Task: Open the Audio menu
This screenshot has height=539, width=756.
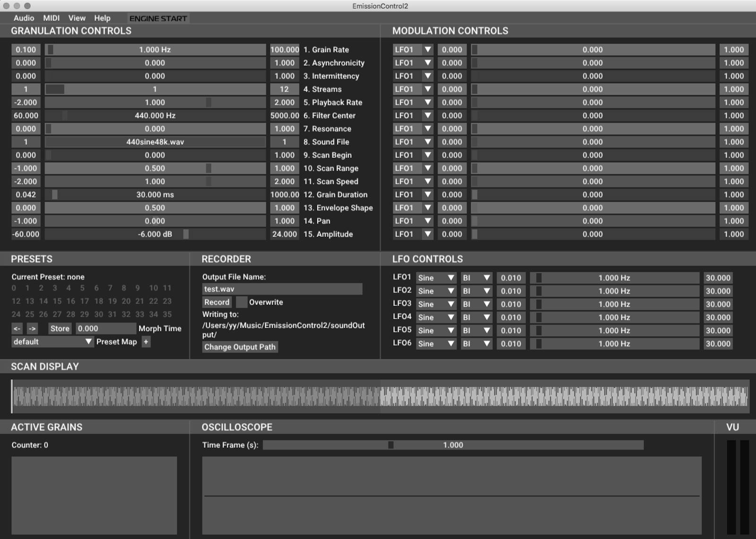Action: tap(24, 18)
